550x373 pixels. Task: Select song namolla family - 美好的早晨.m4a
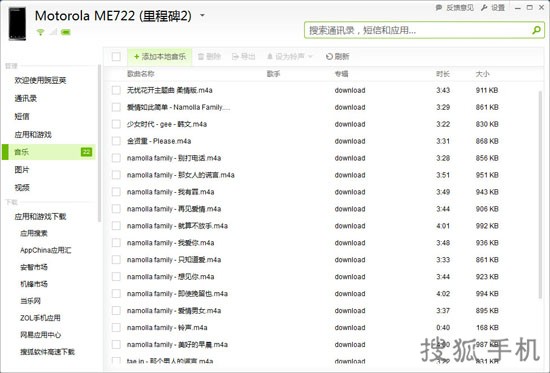pos(177,345)
